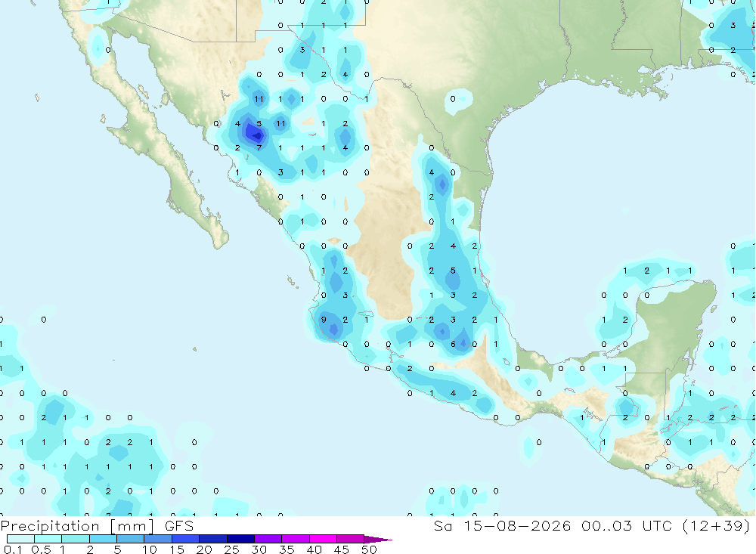The height and width of the screenshot is (554, 756).
Task: Pick the 1–2 mm legend color segment
Action: (76, 539)
